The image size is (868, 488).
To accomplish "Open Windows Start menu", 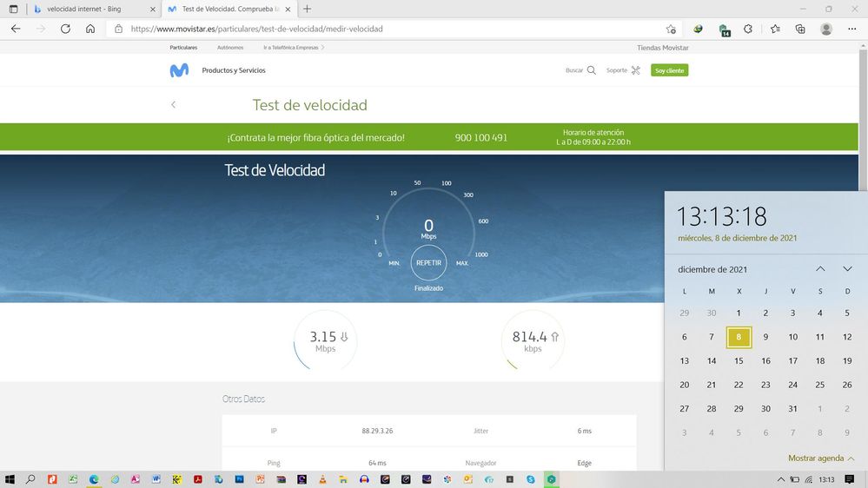I will click(10, 479).
